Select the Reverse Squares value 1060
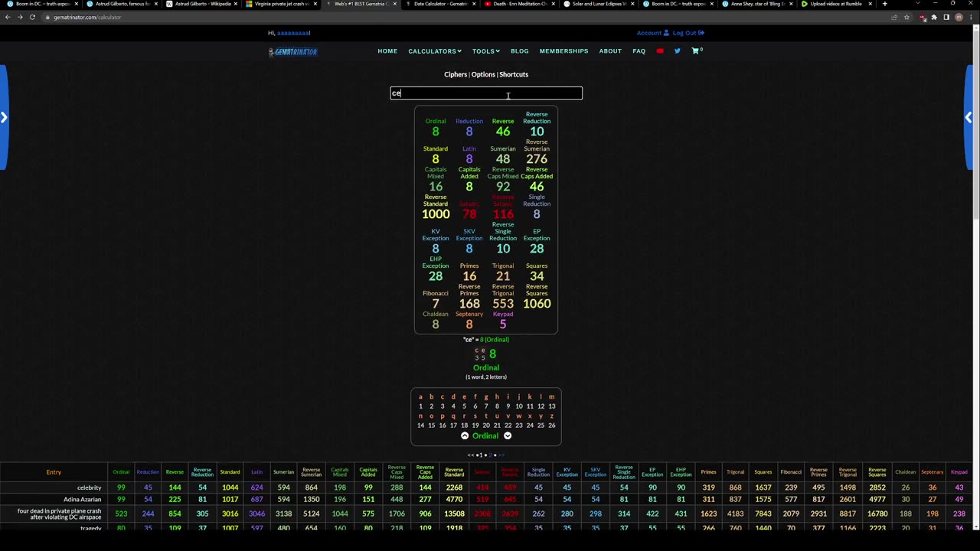Viewport: 980px width, 551px height. point(537,304)
